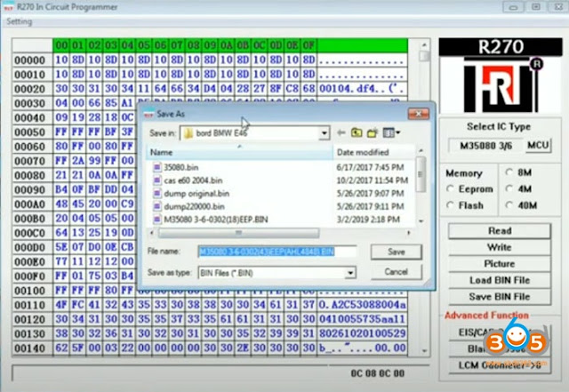Click the Load BIN File button
The width and height of the screenshot is (569, 392).
pos(500,280)
